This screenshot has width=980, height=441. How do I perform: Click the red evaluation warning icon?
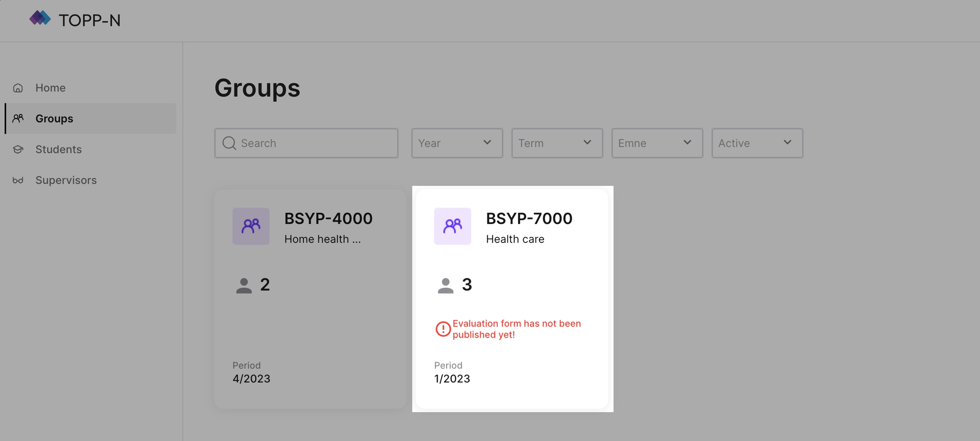(443, 329)
